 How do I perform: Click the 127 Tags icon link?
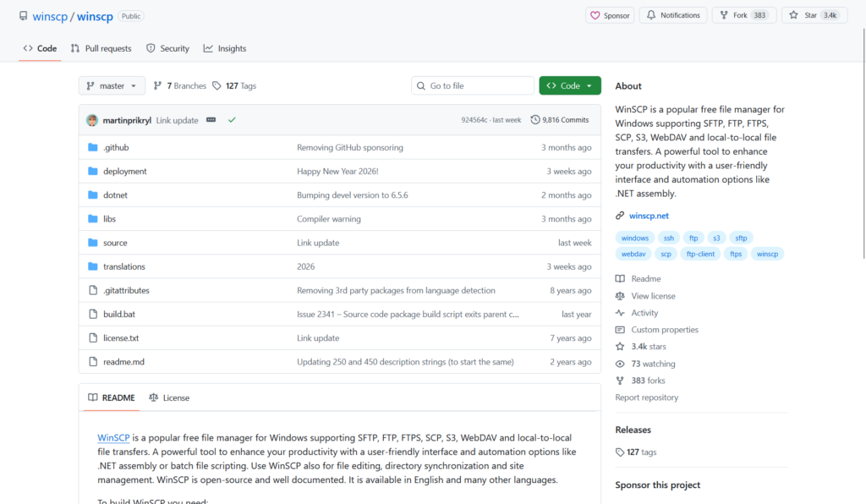[234, 85]
